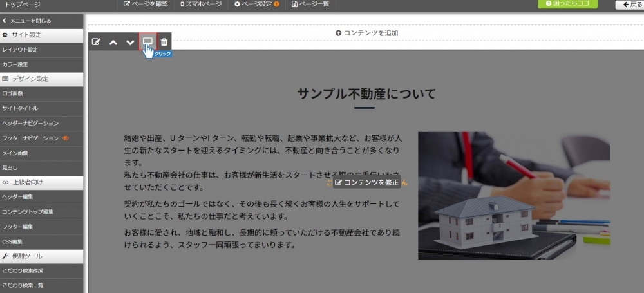Delete content block with trash icon
The width and height of the screenshot is (644, 293).
point(164,42)
